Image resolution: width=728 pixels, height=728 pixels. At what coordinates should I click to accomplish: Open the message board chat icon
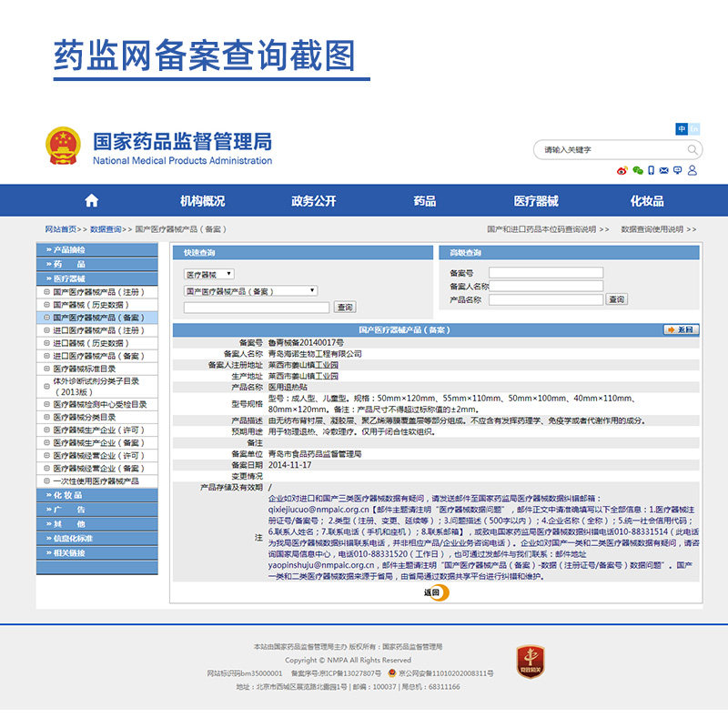coord(677,170)
